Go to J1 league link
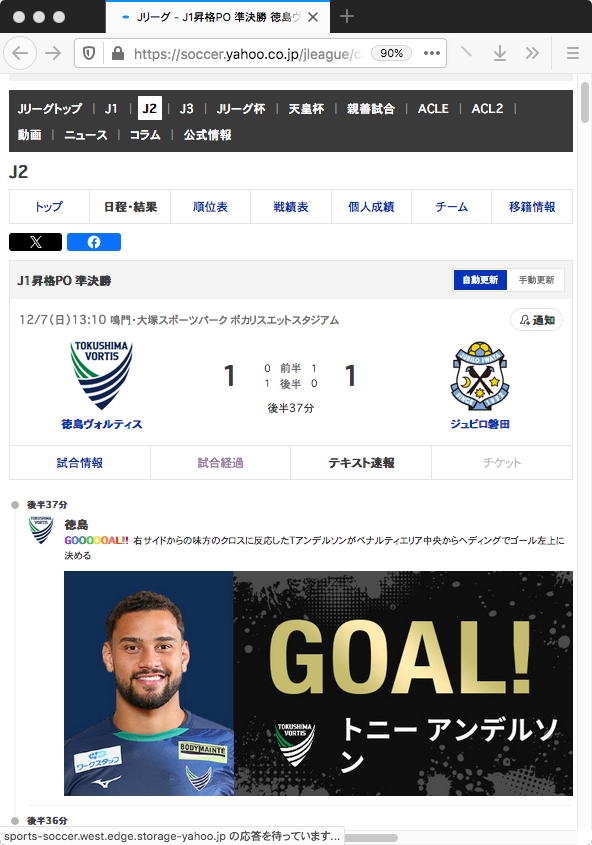The width and height of the screenshot is (592, 845). 111,108
